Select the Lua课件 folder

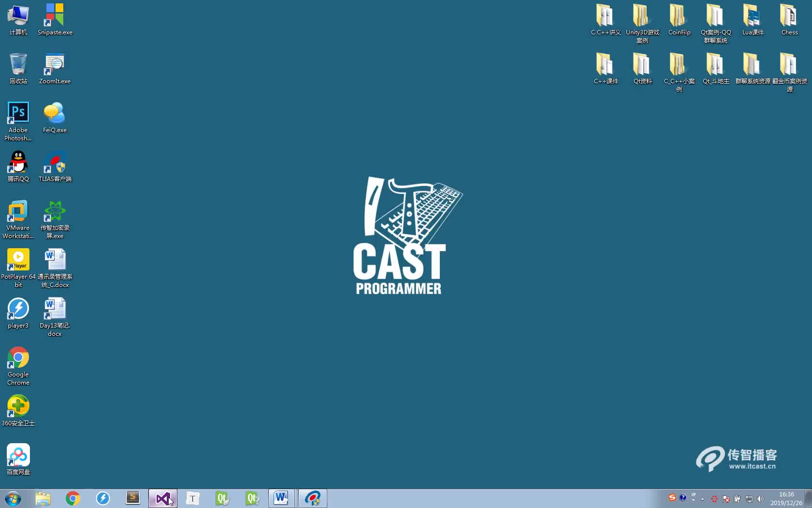(753, 20)
